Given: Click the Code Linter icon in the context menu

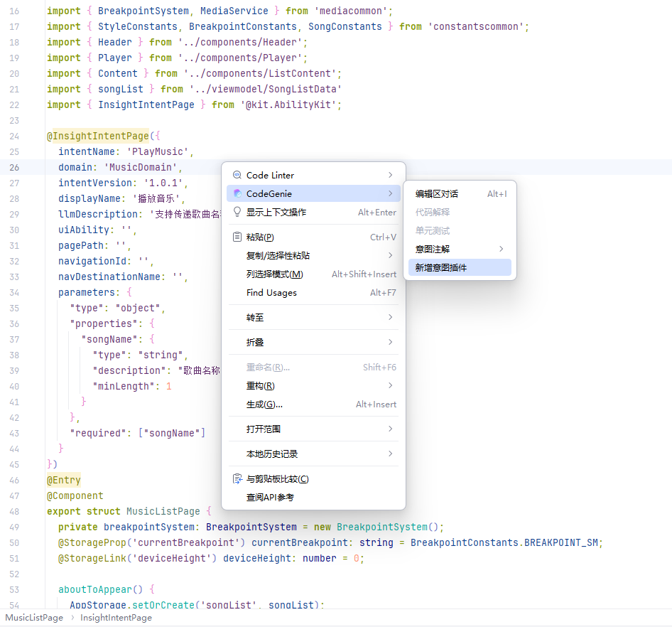Looking at the screenshot, I should pyautogui.click(x=237, y=175).
